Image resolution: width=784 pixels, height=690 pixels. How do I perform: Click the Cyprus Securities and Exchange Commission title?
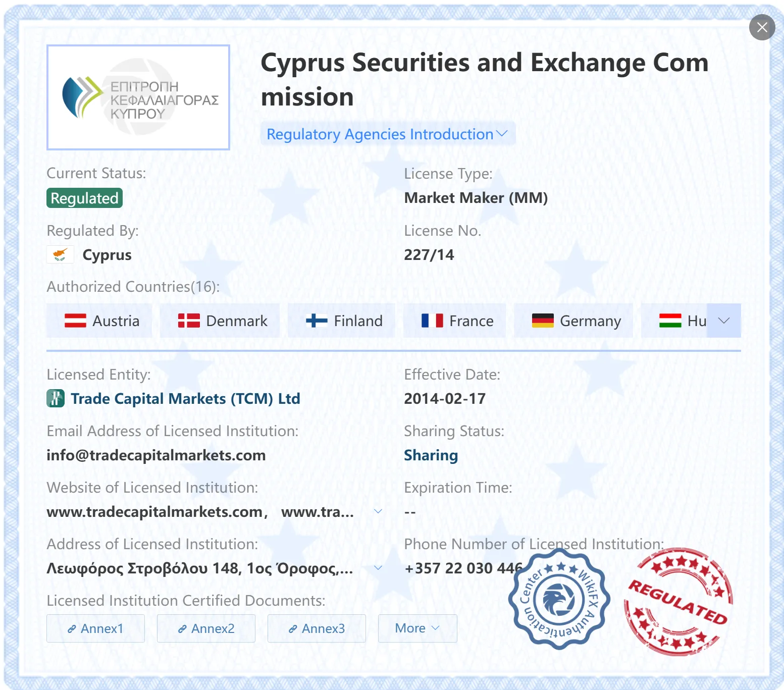[x=484, y=79]
